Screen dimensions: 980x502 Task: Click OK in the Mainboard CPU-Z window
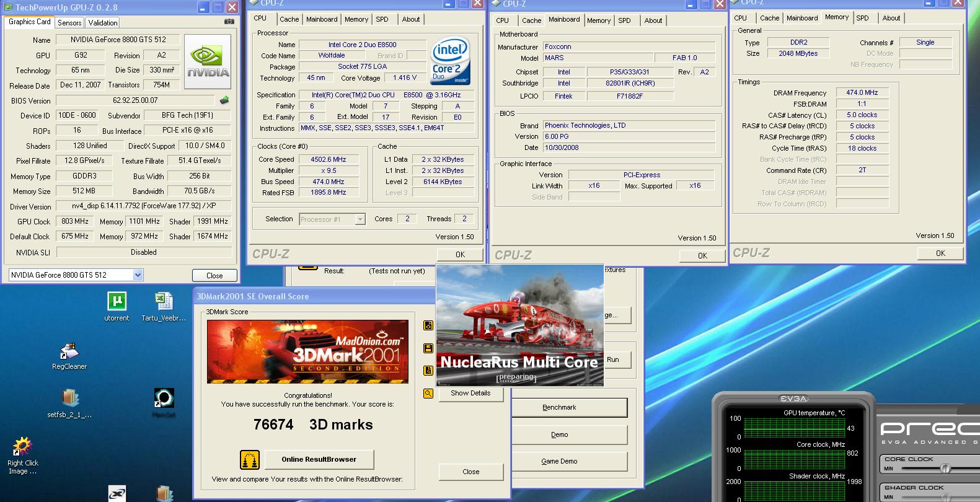pos(702,255)
